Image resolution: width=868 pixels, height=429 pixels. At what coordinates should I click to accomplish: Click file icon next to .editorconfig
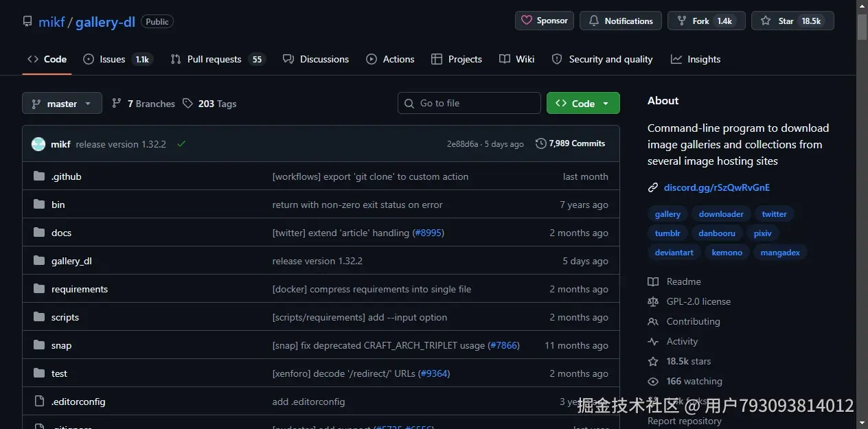coord(38,402)
